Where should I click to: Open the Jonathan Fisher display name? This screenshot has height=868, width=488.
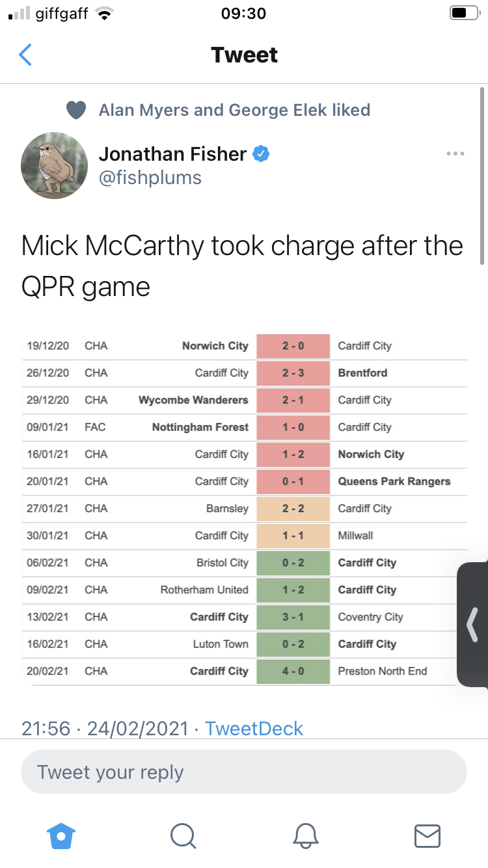pos(172,154)
